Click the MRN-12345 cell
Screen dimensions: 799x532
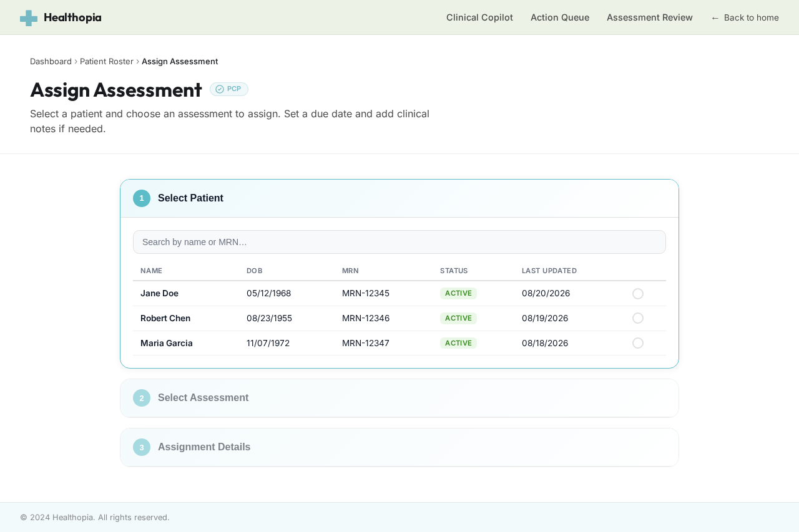click(366, 293)
